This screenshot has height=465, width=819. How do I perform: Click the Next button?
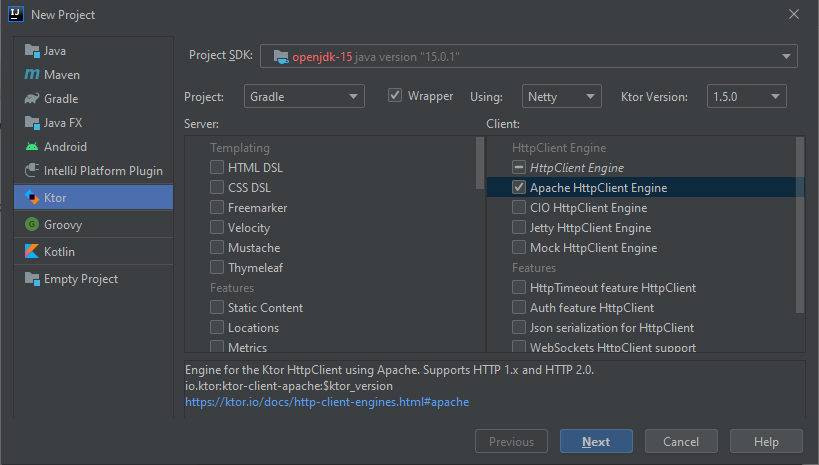pos(596,441)
